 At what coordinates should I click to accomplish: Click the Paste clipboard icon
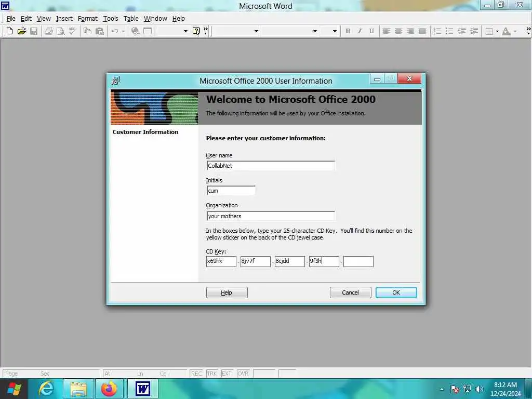click(x=99, y=31)
